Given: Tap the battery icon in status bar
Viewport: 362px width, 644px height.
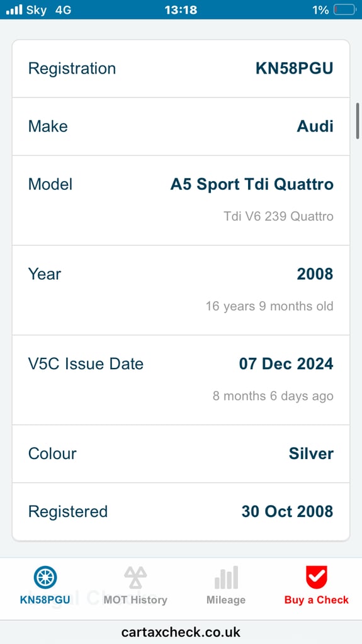Looking at the screenshot, I should point(344,9).
